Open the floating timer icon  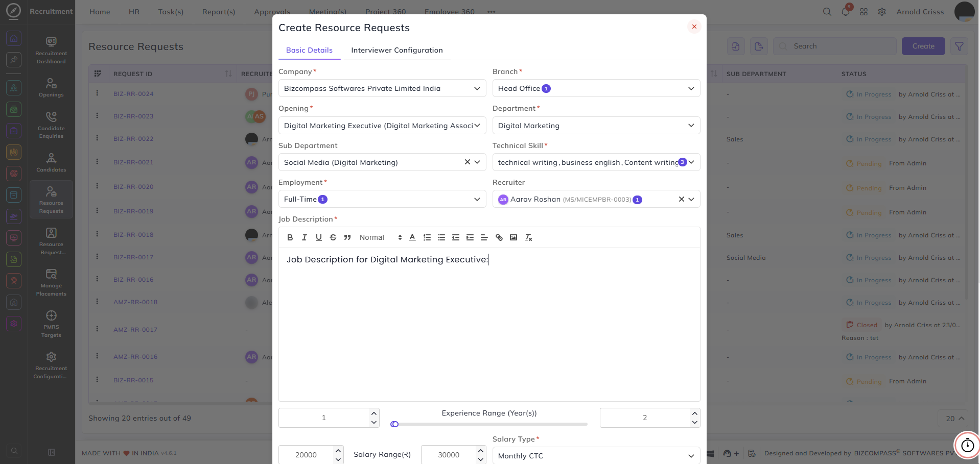tap(967, 445)
